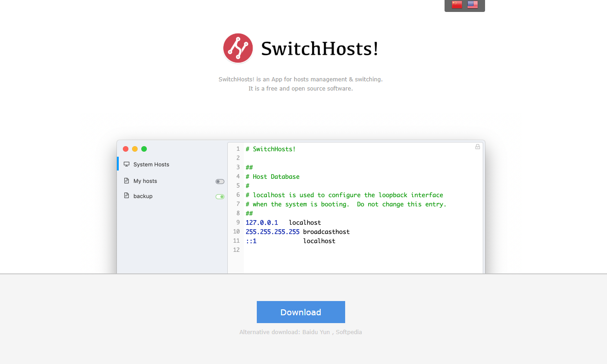Select the System Hosts entry
This screenshot has width=607, height=364.
tap(151, 164)
